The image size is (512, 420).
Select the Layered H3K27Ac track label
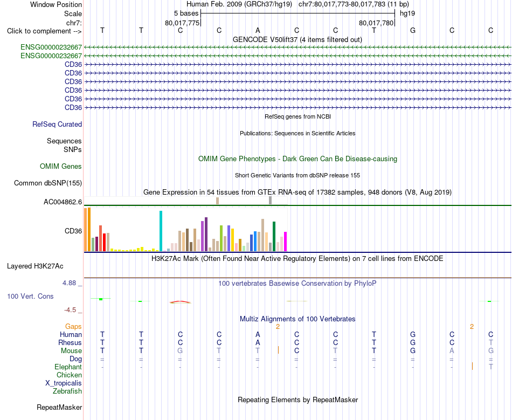click(35, 266)
